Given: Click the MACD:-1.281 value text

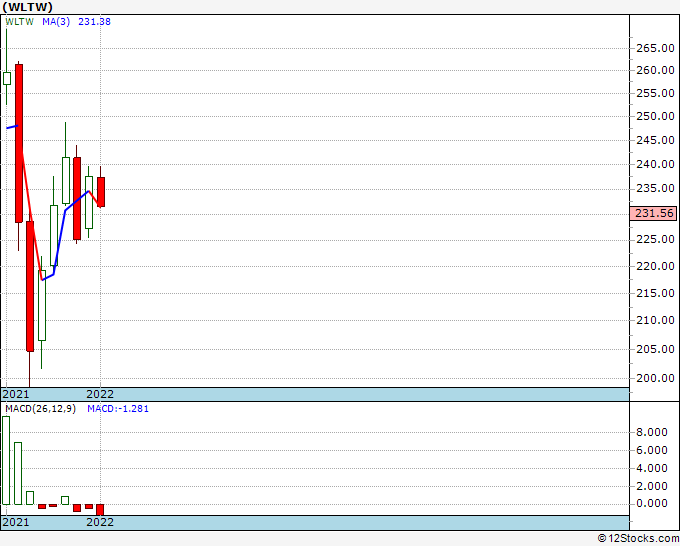Looking at the screenshot, I should 118,409.
